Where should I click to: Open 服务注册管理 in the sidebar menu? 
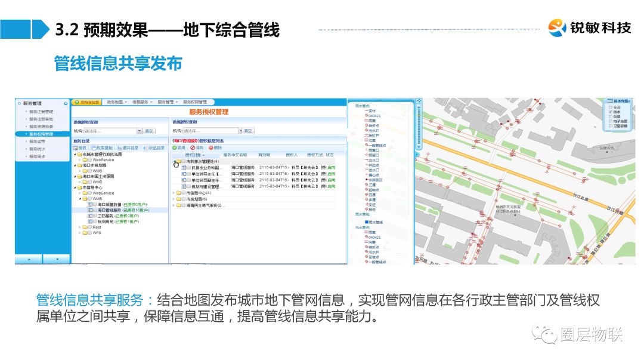coord(41,112)
